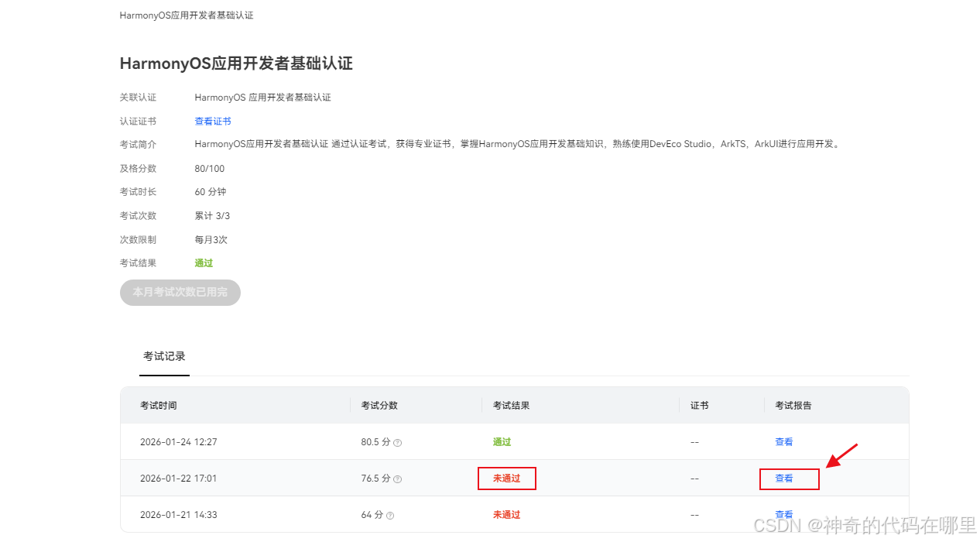980x542 pixels.
Task: Click the help icon beside 76.5 分
Action: point(398,479)
